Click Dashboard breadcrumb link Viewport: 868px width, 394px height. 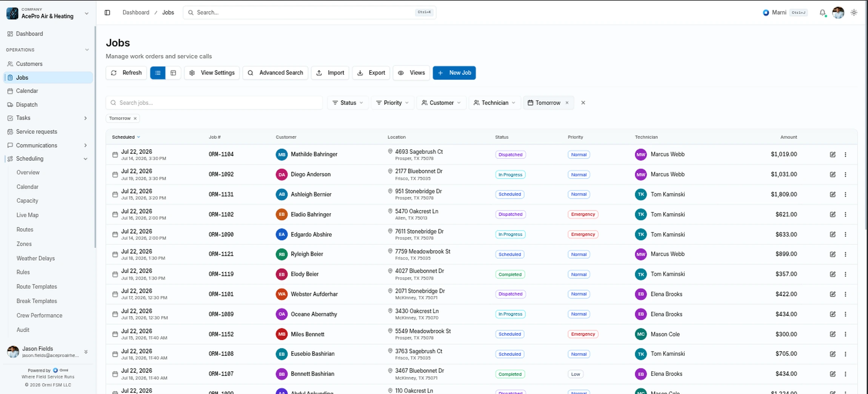click(136, 12)
